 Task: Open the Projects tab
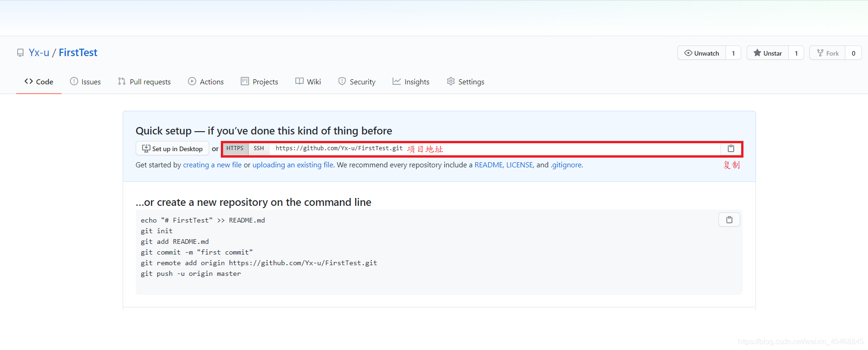pyautogui.click(x=259, y=82)
